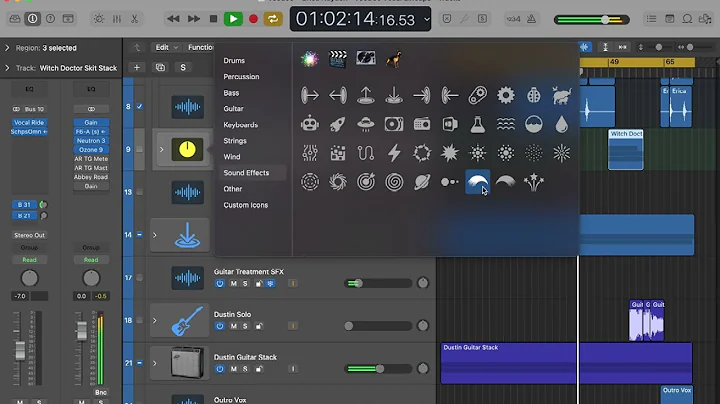The image size is (720, 404).
Task: Set automation Read on Vocal Ride strip
Action: click(x=29, y=260)
